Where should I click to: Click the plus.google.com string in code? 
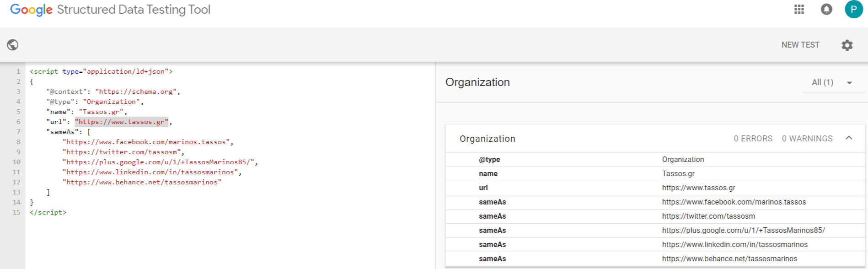pyautogui.click(x=159, y=162)
